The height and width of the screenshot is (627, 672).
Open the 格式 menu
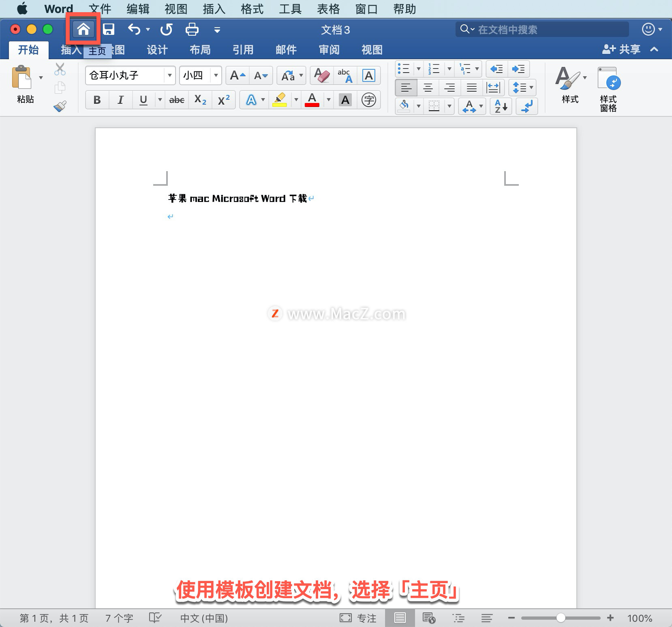[252, 9]
